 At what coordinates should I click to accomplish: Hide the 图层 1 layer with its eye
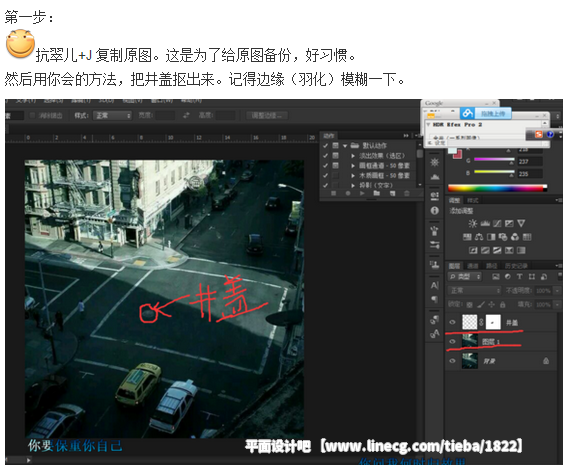452,341
